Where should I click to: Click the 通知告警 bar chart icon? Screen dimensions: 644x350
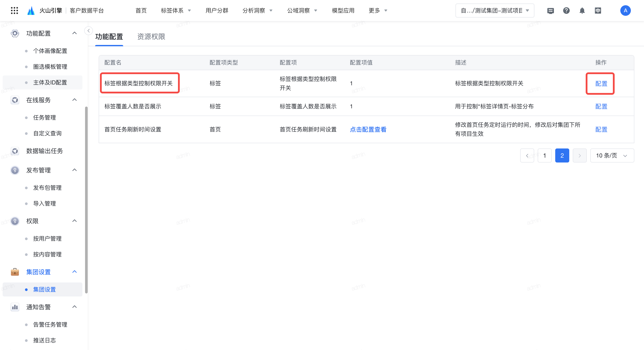click(15, 307)
